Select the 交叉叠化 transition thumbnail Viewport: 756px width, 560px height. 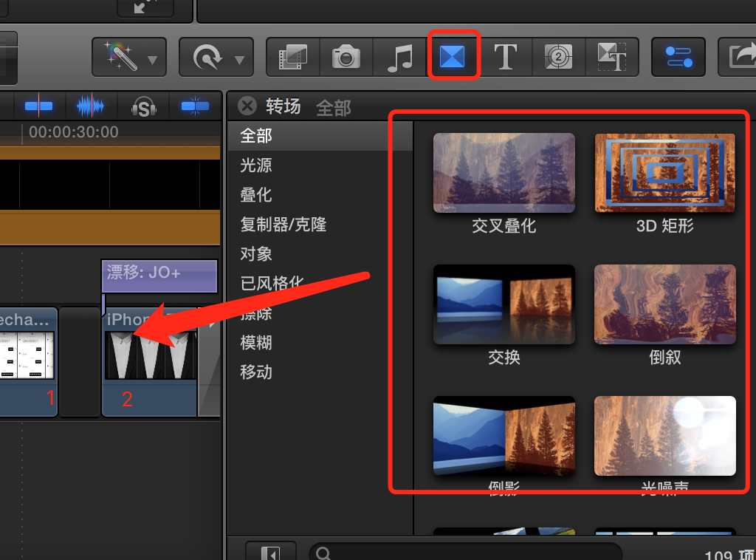(504, 173)
